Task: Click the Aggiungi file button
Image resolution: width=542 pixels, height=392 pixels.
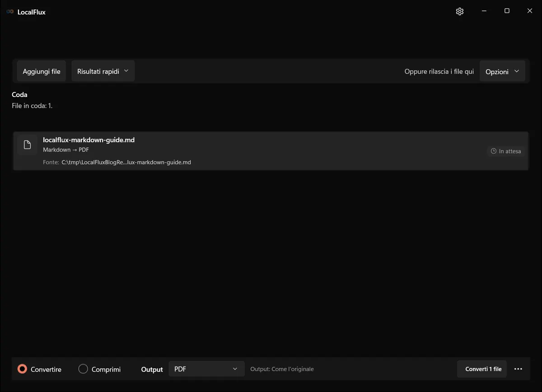Action: [42, 71]
